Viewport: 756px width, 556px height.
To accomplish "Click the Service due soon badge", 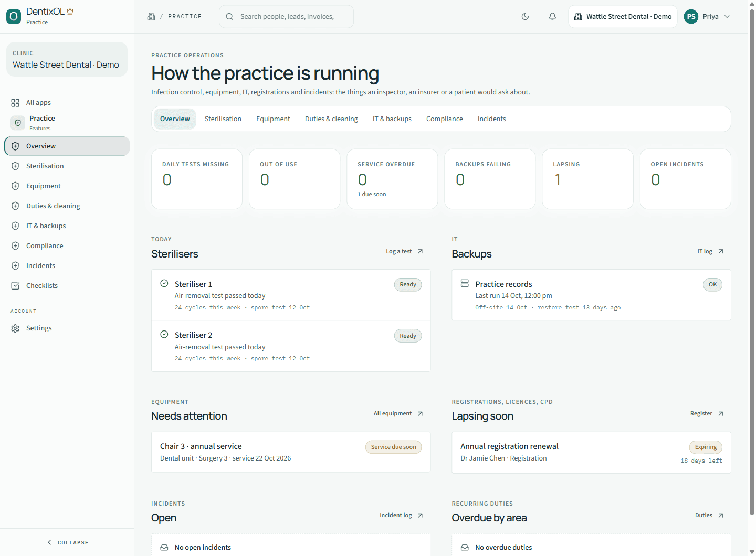I will point(394,447).
